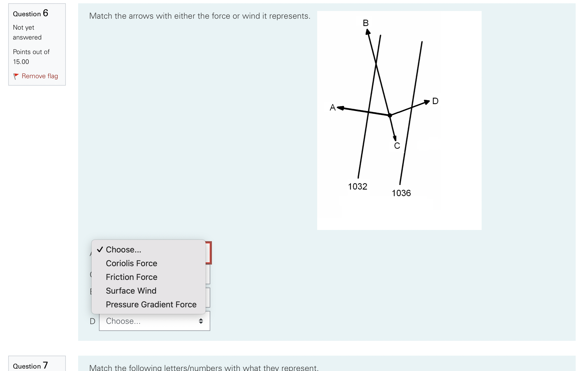The image size is (588, 371).
Task: Click the Not yet answered status text
Action: [27, 32]
